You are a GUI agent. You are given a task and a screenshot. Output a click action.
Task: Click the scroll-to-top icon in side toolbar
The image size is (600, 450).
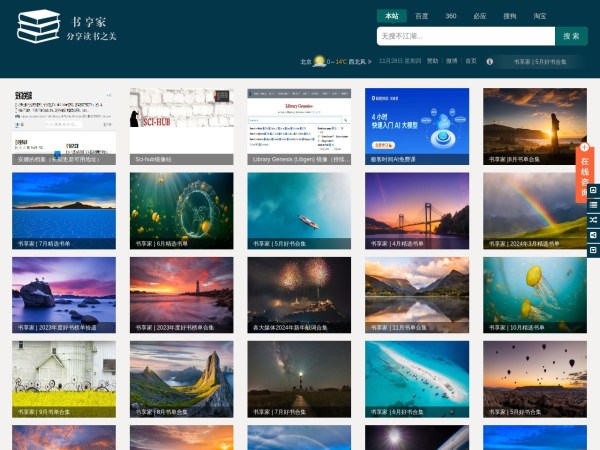tap(593, 189)
